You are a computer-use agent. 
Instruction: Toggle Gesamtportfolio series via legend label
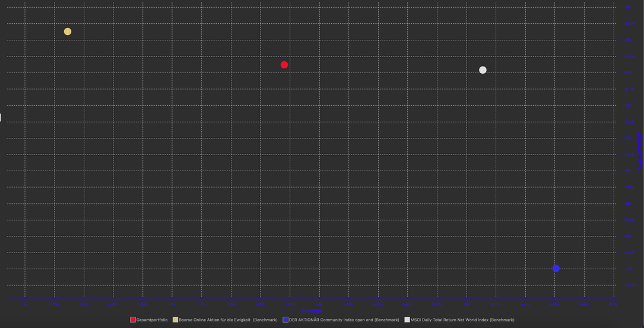(152, 320)
